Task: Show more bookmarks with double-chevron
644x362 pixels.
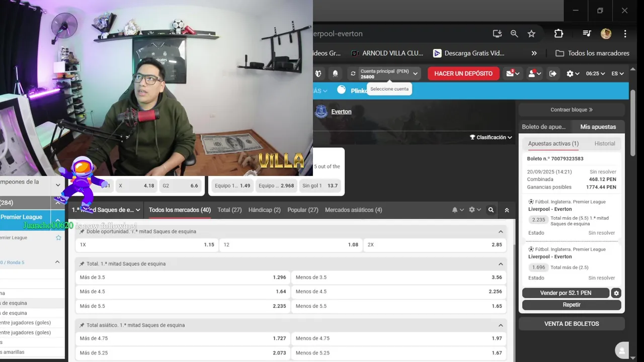Action: [x=534, y=53]
